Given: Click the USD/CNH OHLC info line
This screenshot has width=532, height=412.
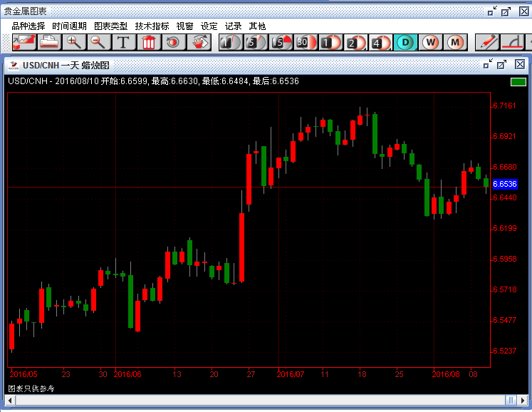Looking at the screenshot, I should (x=153, y=81).
